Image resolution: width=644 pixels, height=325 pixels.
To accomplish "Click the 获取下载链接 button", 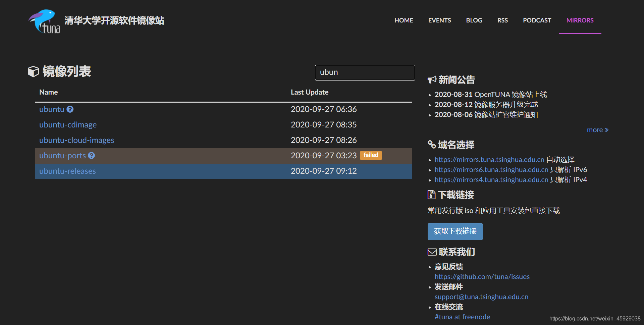I will [455, 231].
